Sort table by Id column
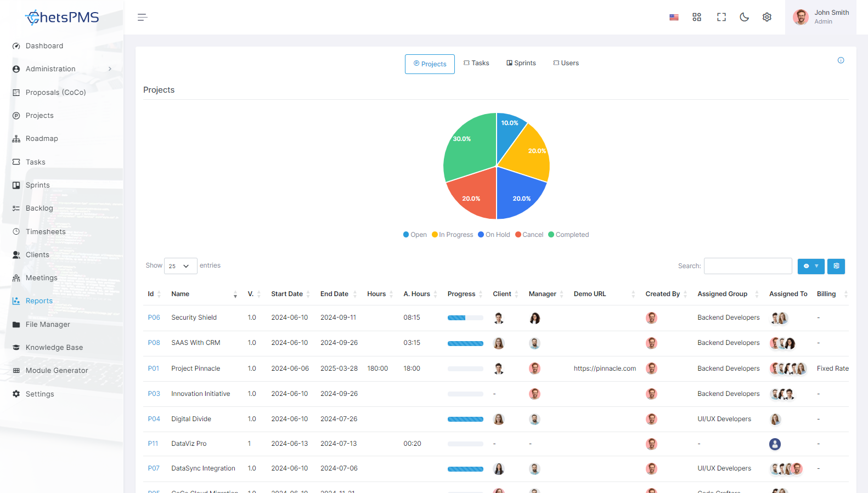This screenshot has height=493, width=868. (154, 294)
